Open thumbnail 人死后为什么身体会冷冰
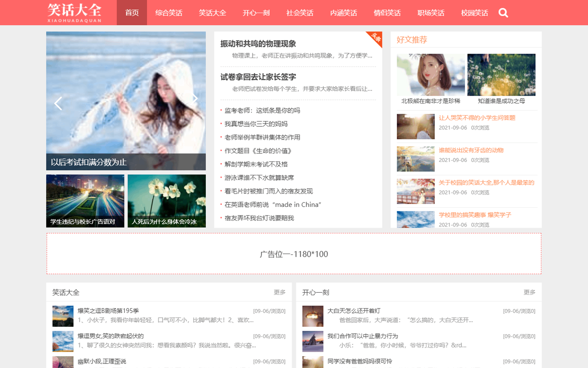The height and width of the screenshot is (368, 588). 167,201
